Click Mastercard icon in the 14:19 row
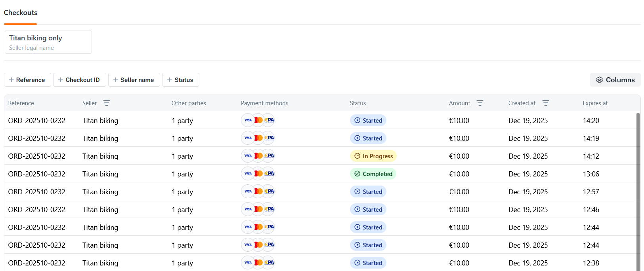The height and width of the screenshot is (271, 644). pos(258,138)
